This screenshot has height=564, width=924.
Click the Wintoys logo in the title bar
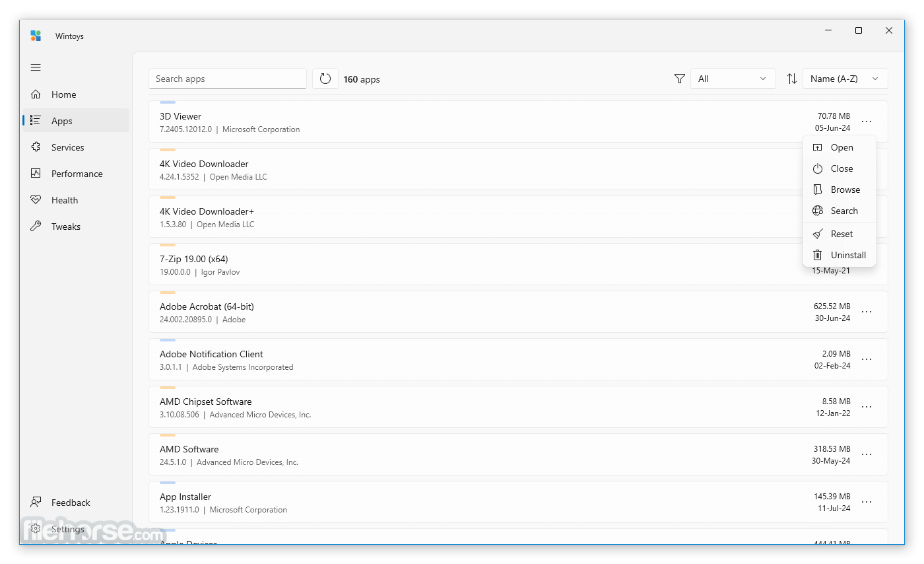36,36
